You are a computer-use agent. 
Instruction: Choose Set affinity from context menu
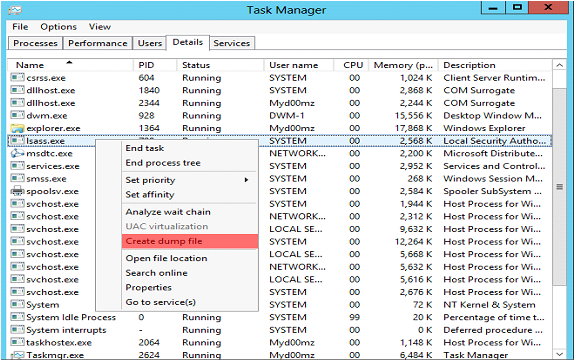click(190, 194)
